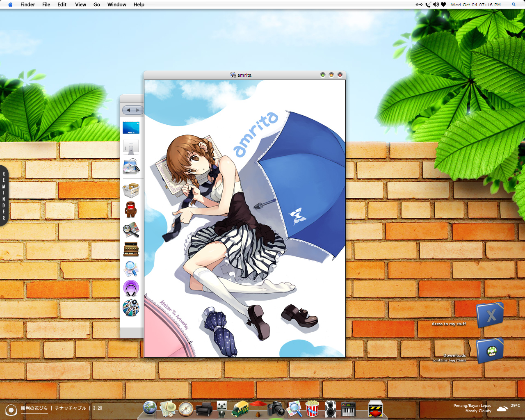Open the cardboard box icon in sidebar
Image resolution: width=525 pixels, height=420 pixels.
[x=131, y=190]
